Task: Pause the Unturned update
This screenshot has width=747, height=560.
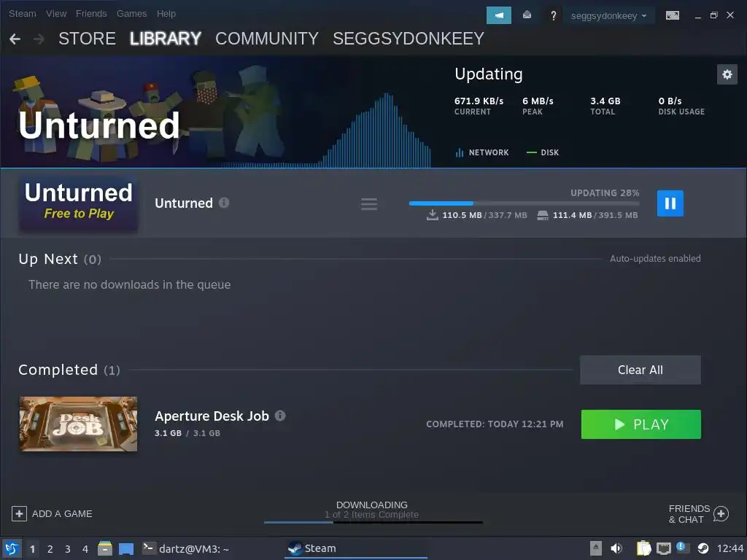Action: click(670, 203)
